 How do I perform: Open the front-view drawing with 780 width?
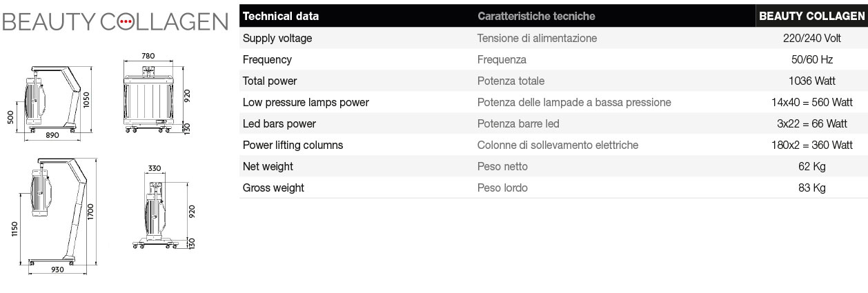click(148, 97)
